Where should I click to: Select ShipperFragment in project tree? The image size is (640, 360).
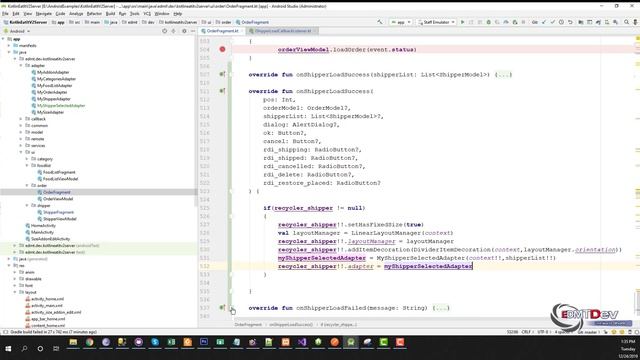click(x=58, y=212)
